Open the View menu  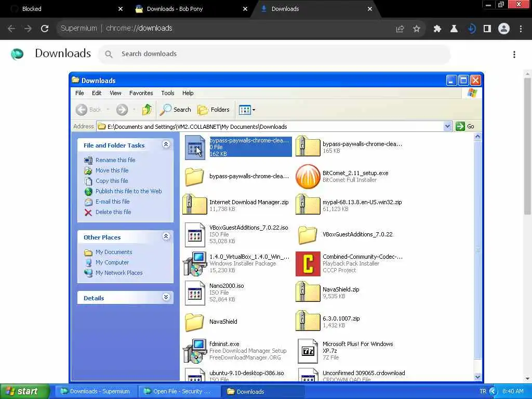115,93
